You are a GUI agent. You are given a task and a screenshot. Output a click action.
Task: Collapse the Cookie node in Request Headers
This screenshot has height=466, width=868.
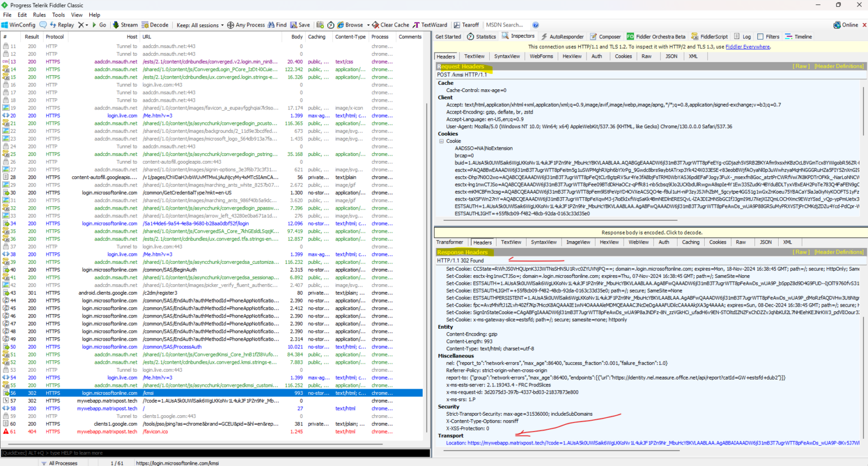(441, 142)
